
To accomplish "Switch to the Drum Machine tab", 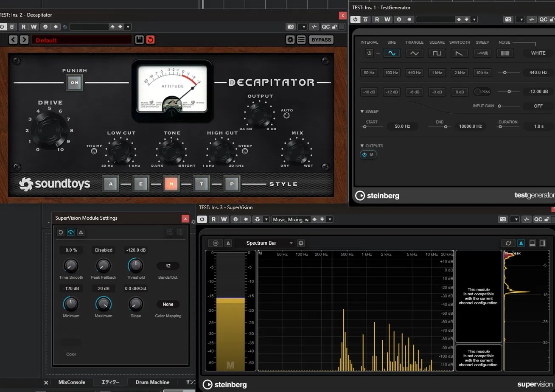I will coord(153,382).
